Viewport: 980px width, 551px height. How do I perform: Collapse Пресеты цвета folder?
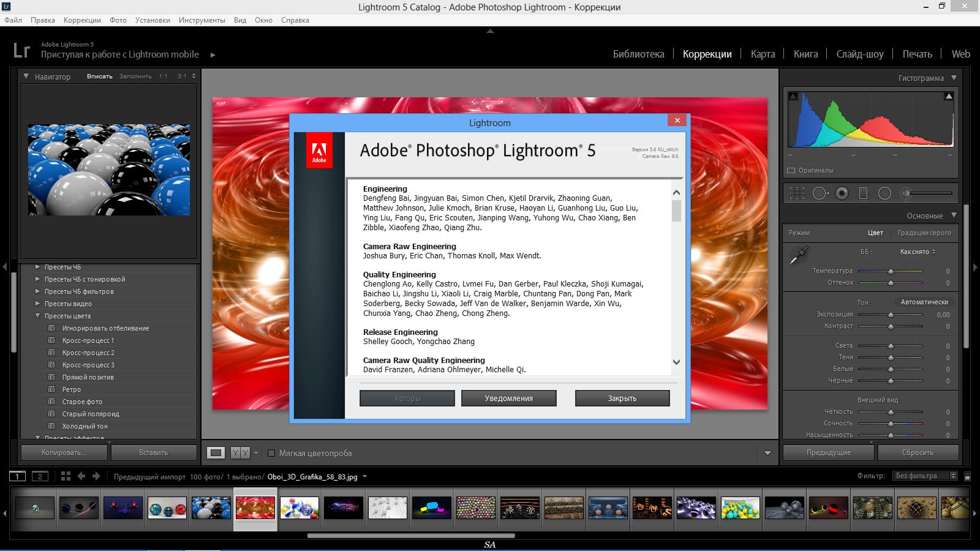click(x=37, y=316)
